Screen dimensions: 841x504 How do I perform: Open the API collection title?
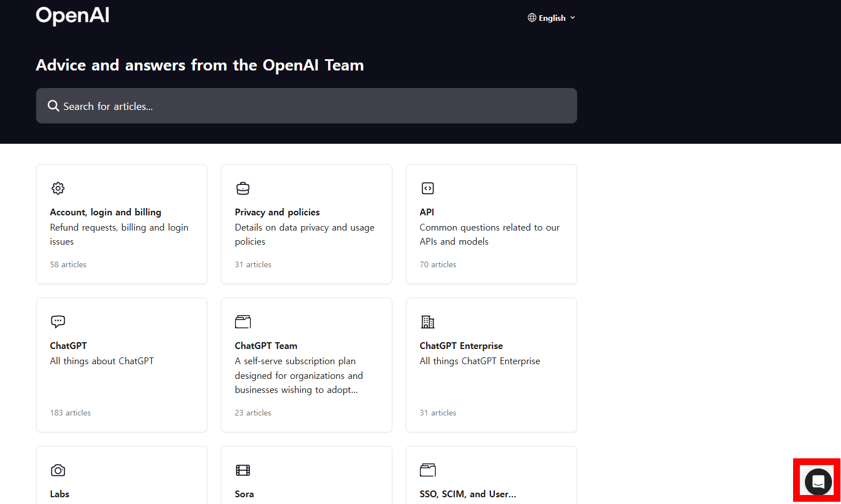click(427, 212)
